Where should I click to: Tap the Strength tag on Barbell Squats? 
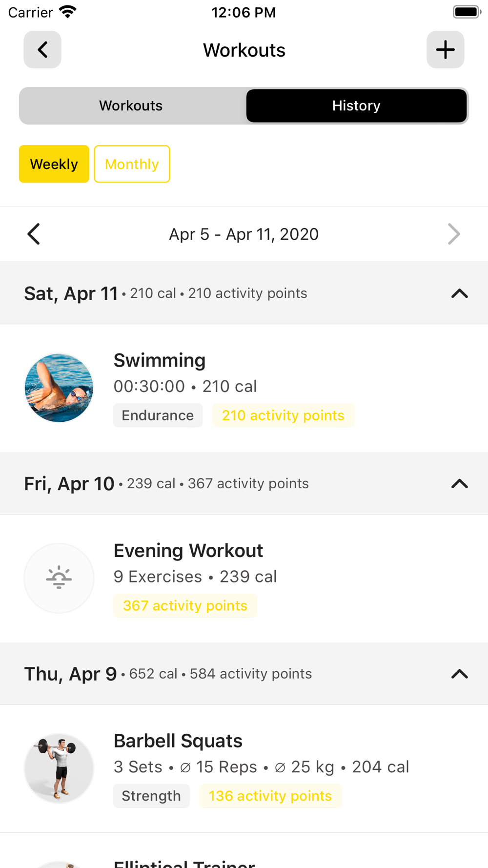click(x=151, y=796)
